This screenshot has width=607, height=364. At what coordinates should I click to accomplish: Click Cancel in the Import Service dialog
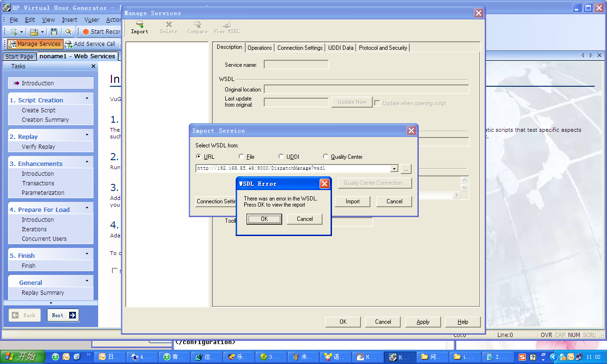tap(394, 201)
